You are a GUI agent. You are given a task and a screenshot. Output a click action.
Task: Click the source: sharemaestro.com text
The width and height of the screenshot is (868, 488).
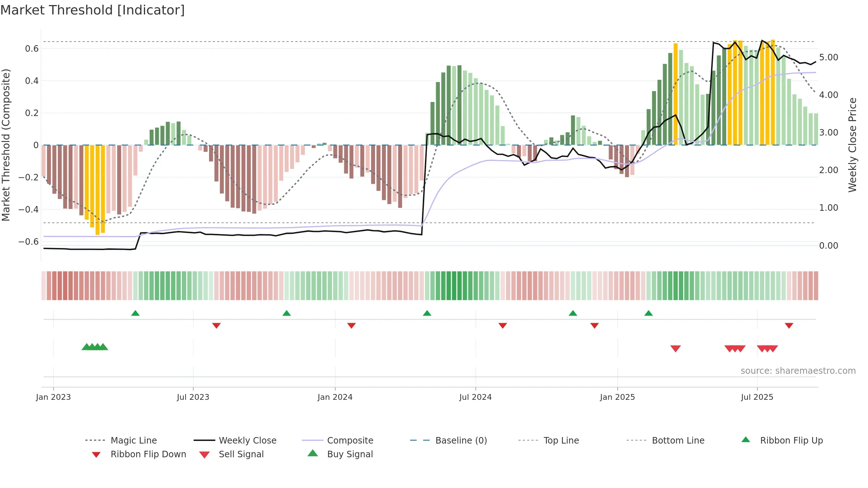pos(798,371)
